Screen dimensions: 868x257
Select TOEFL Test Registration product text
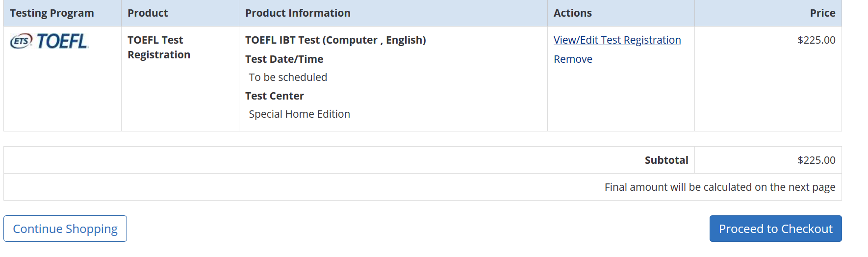coord(159,48)
